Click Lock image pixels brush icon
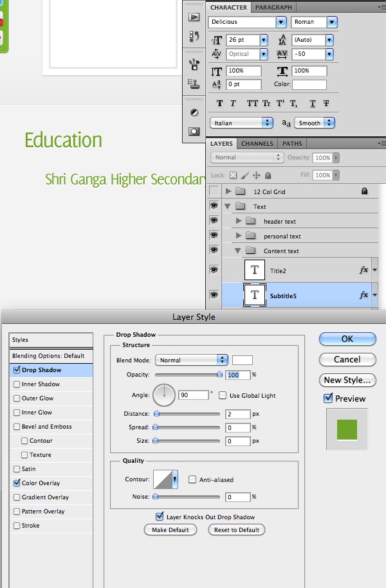 244,175
